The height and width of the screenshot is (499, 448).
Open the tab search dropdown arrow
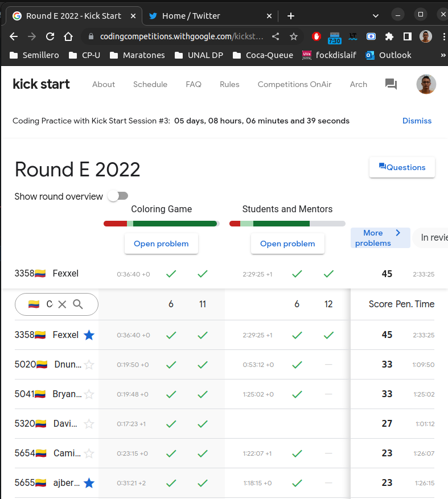click(376, 16)
